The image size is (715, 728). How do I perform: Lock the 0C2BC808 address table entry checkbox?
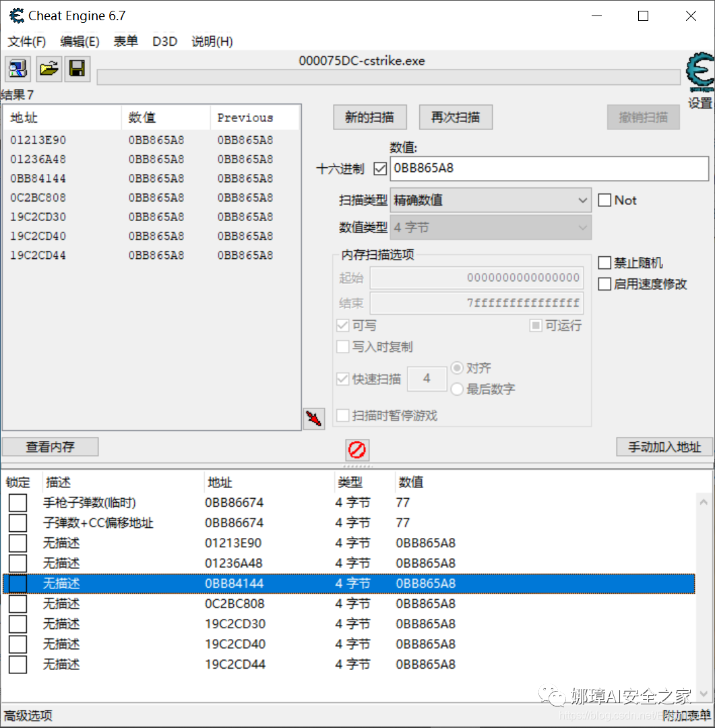pyautogui.click(x=18, y=604)
